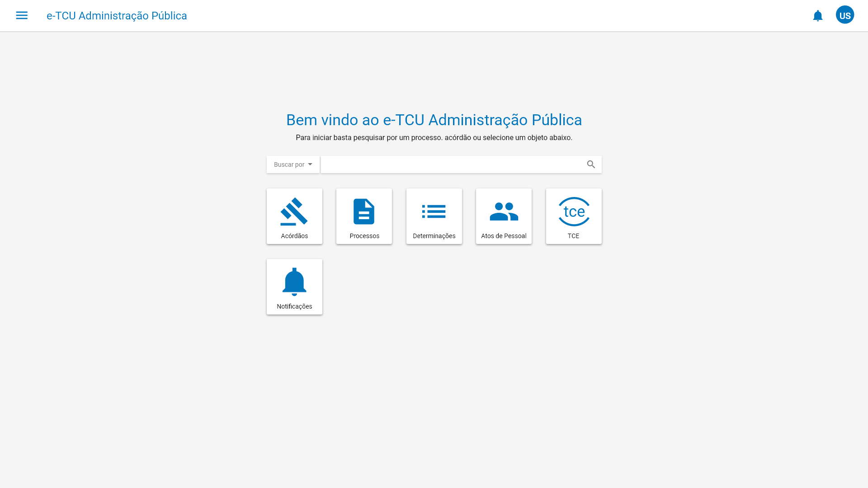Click the 'Determinações' card label

click(434, 236)
